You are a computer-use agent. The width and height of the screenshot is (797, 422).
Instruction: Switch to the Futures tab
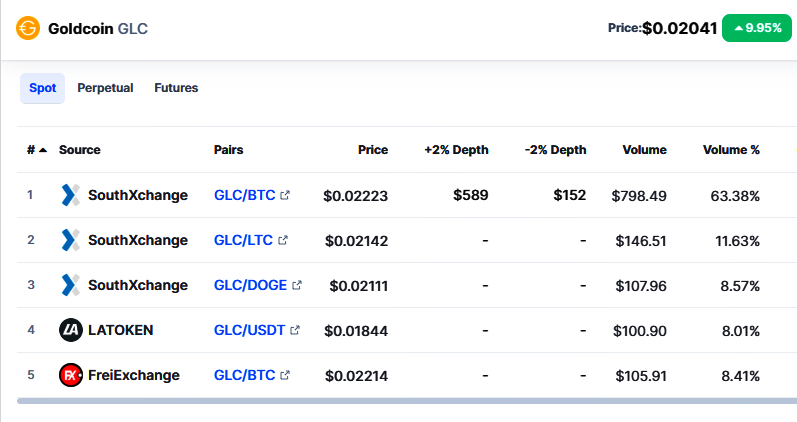tap(176, 88)
